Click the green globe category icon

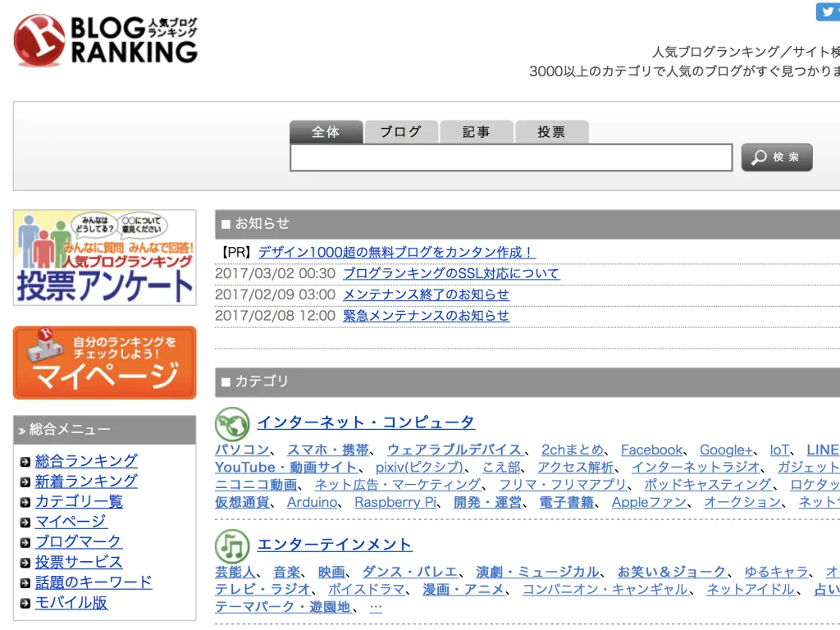coord(232,424)
